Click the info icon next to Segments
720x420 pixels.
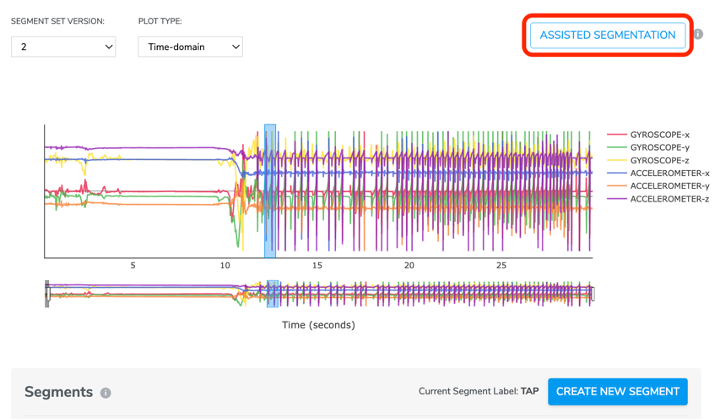(x=106, y=393)
